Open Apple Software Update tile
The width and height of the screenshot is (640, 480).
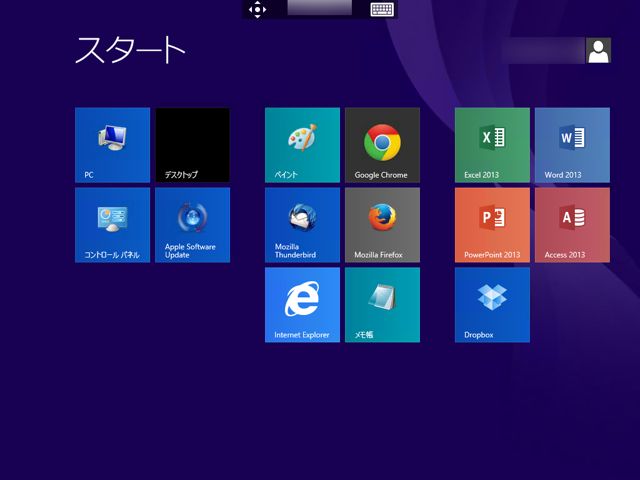[193, 225]
